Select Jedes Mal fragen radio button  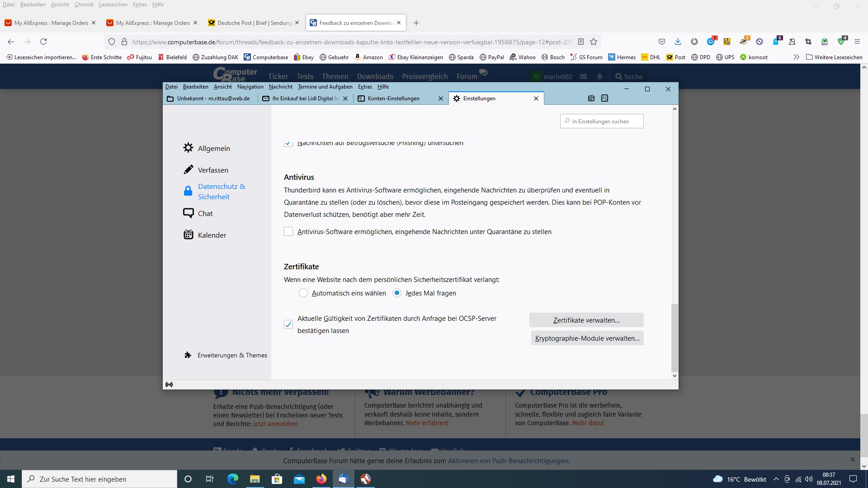(x=397, y=293)
